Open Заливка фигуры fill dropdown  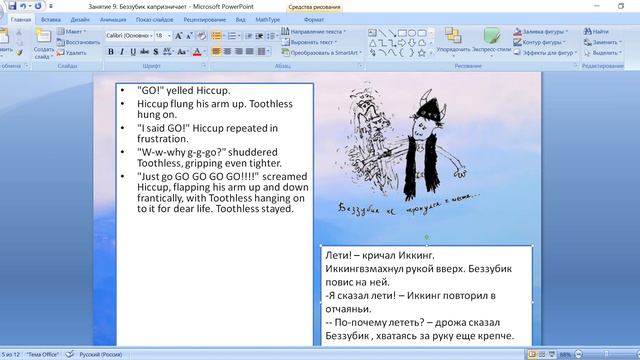coord(541,31)
